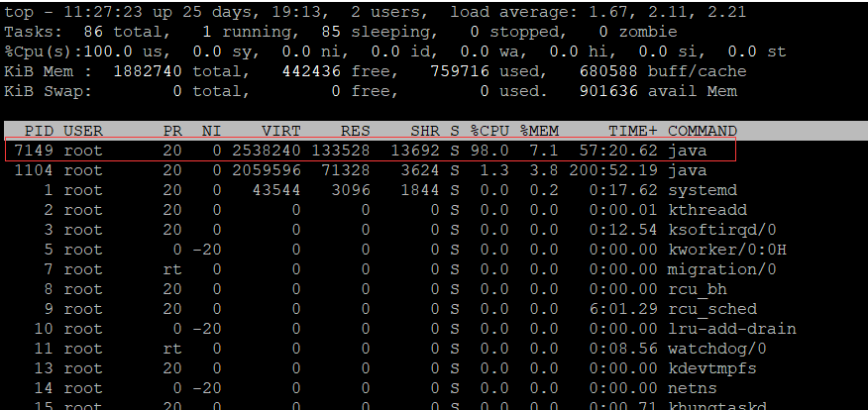The width and height of the screenshot is (868, 410).
Task: Click the 57:20.62 time value
Action: pyautogui.click(x=618, y=151)
